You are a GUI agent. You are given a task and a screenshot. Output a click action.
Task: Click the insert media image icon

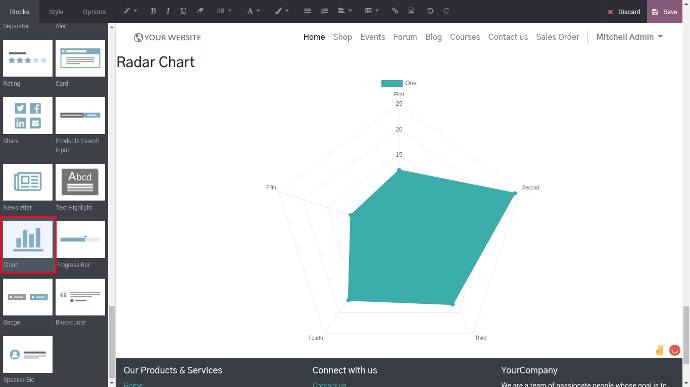point(411,11)
